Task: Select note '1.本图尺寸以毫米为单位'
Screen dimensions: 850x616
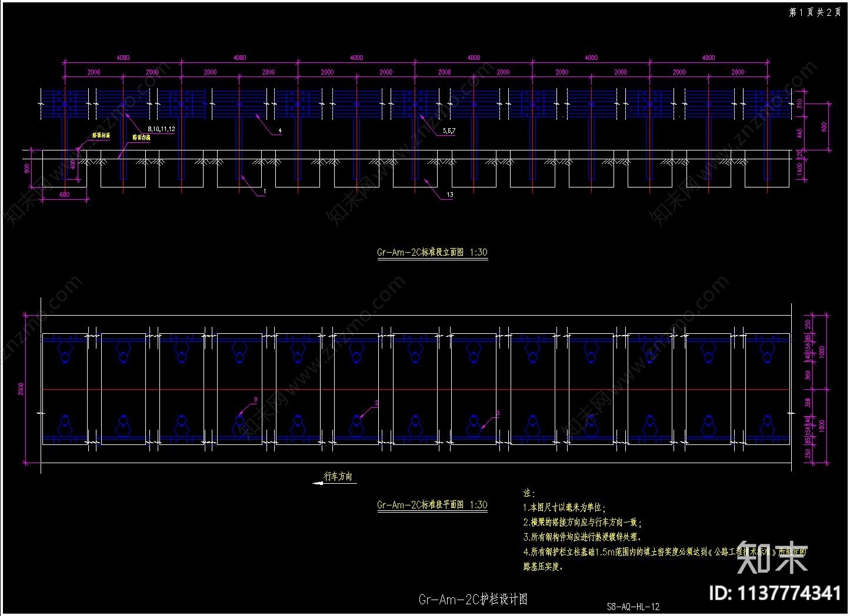Action: coord(564,507)
